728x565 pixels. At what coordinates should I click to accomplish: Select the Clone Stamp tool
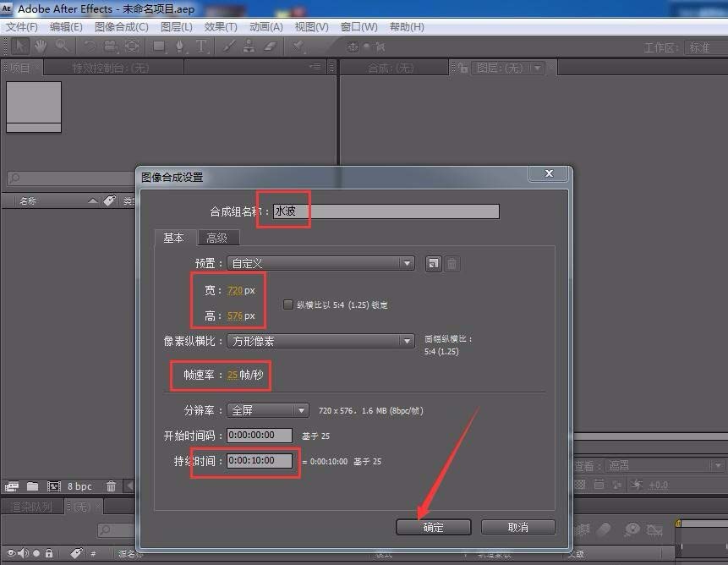point(249,46)
